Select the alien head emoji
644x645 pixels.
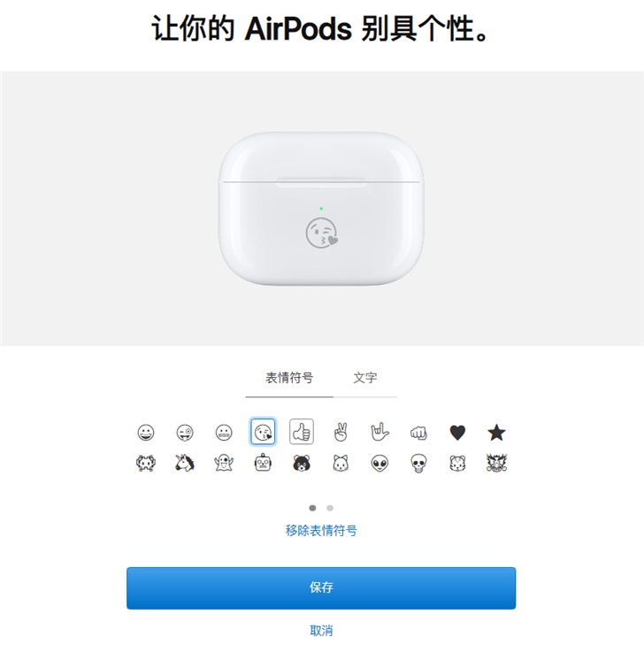click(379, 464)
